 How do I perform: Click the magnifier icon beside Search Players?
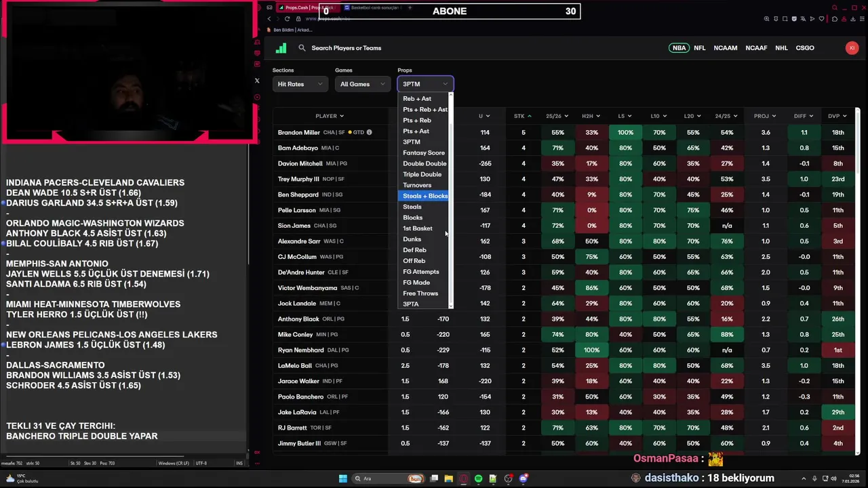[302, 48]
